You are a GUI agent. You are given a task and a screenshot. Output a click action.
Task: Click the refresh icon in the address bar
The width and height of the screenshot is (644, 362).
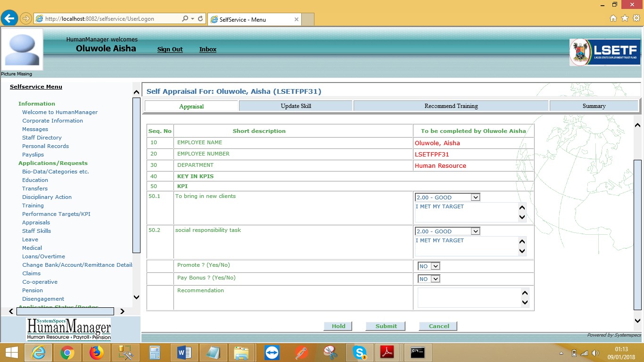200,19
